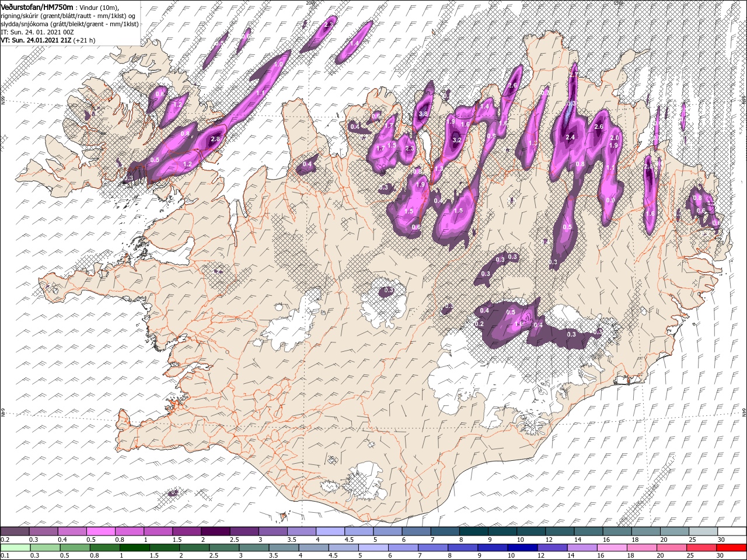Click the 0.1 label under bottom legend
This screenshot has height=560, width=747.
coord(4,555)
